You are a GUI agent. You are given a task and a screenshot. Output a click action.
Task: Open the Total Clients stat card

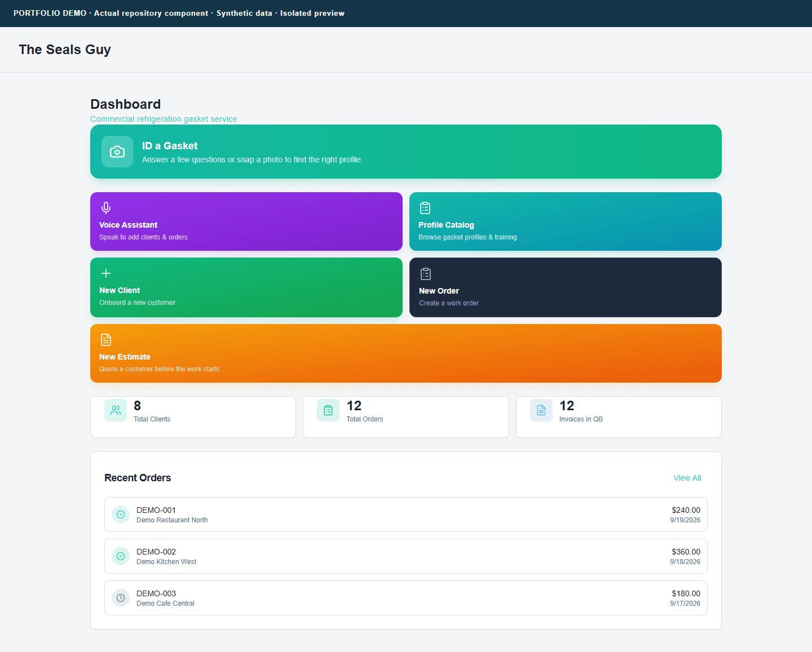[x=193, y=417]
